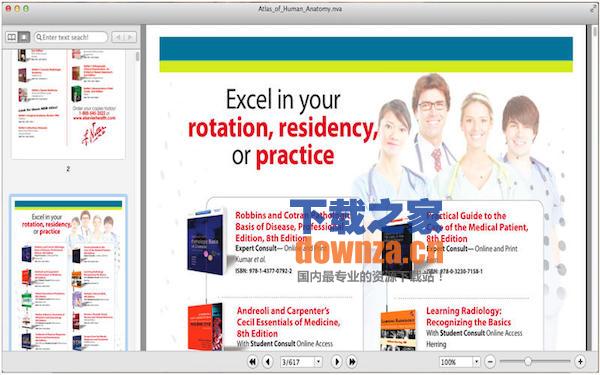600x375 pixels.
Task: Click the green zoom window button
Action: point(26,8)
